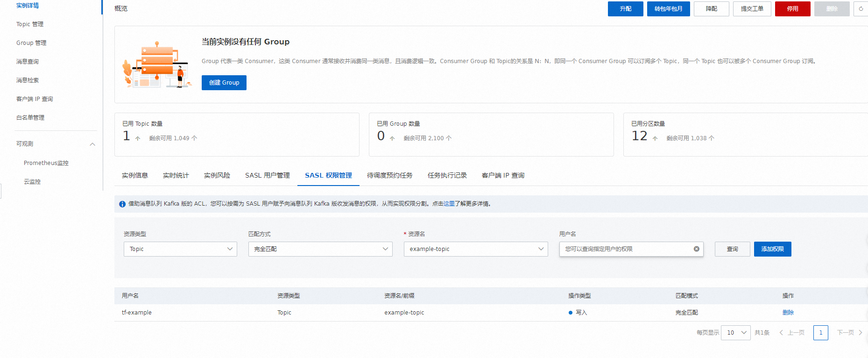Switch to SASL 用户管理 tab
868x358 pixels.
click(268, 176)
